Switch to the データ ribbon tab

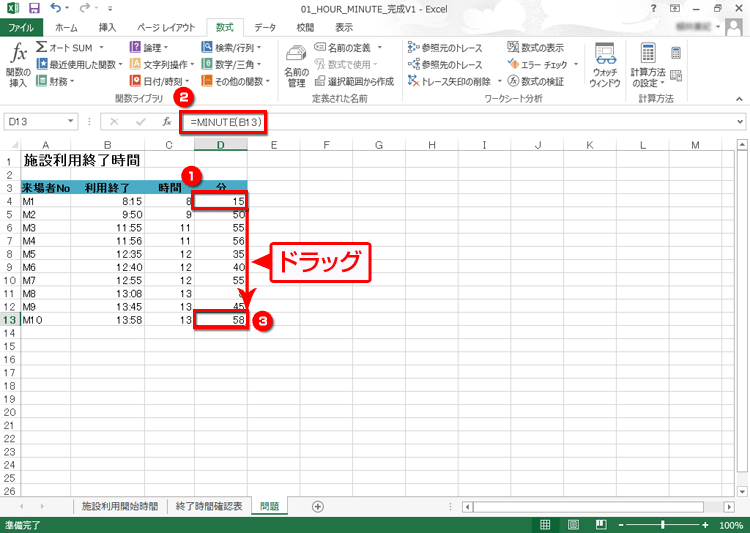click(x=265, y=27)
